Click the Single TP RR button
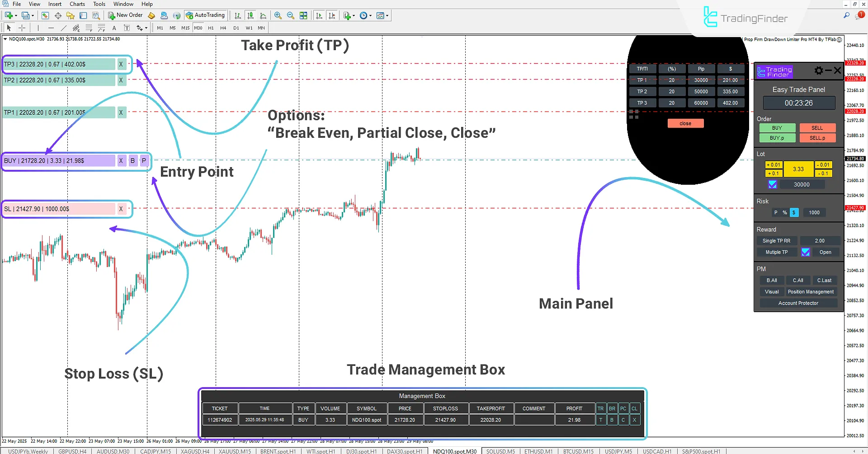868x454 pixels. click(777, 241)
